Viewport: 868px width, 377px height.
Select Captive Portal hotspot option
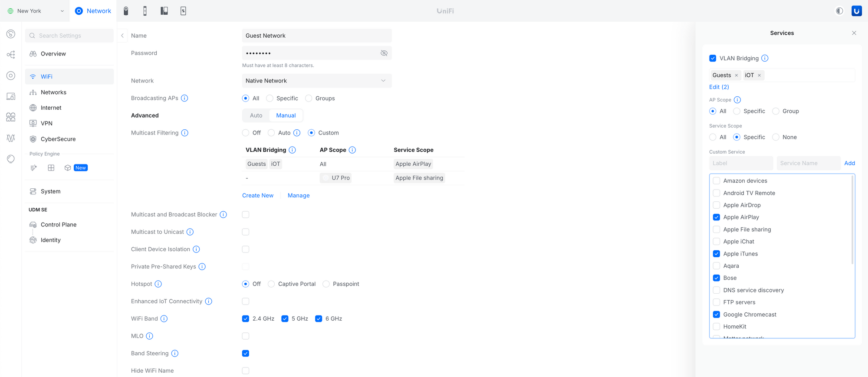(271, 284)
